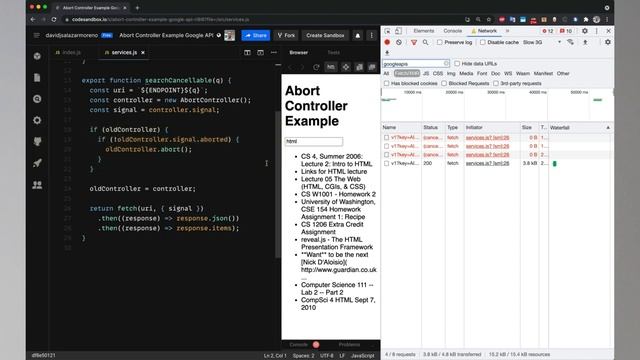The width and height of the screenshot is (640, 360).
Task: Click the green waterfall bar of the 200 request
Action: point(554,164)
